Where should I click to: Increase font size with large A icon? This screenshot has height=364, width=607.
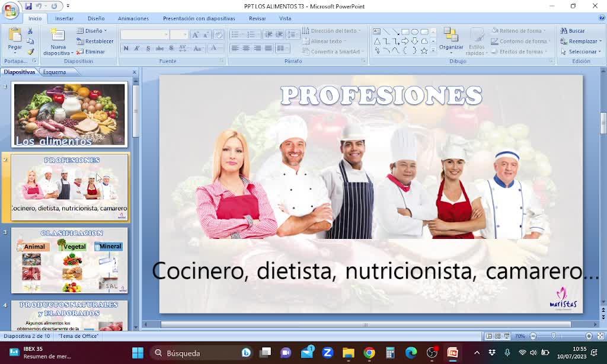point(196,35)
